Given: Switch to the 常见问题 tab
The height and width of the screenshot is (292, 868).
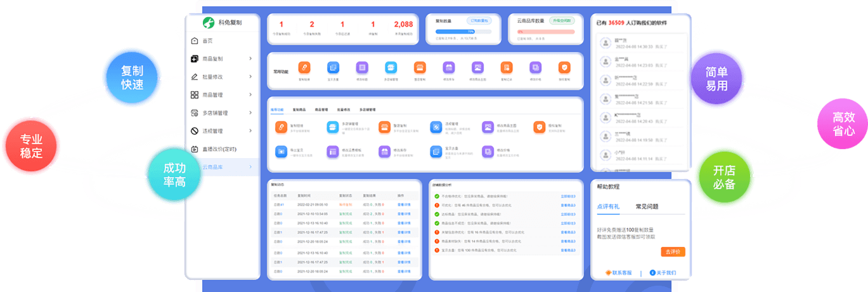Looking at the screenshot, I should [647, 206].
